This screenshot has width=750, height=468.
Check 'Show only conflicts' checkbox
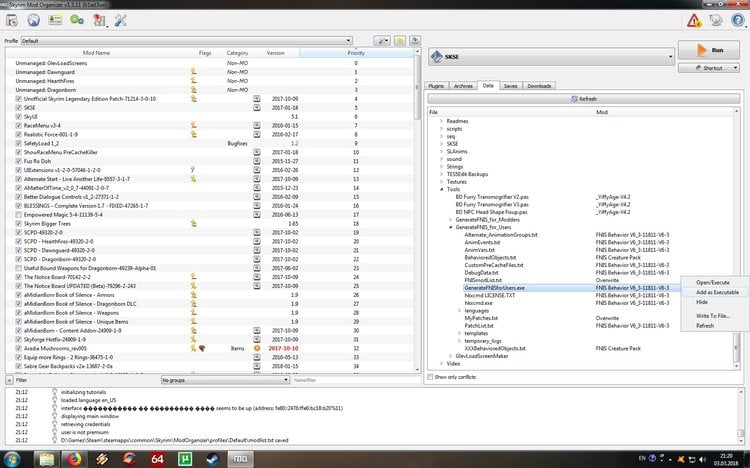pos(430,377)
